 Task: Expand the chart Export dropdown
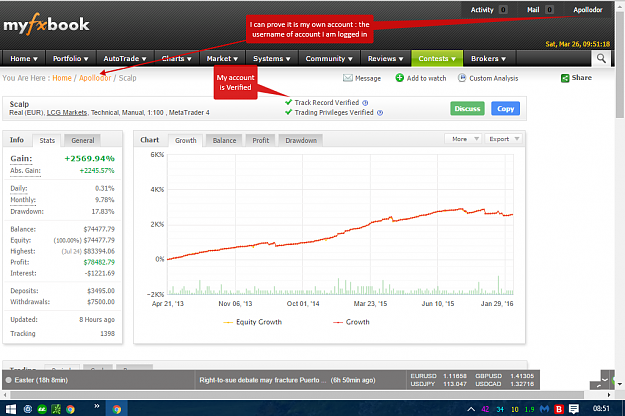(x=503, y=139)
